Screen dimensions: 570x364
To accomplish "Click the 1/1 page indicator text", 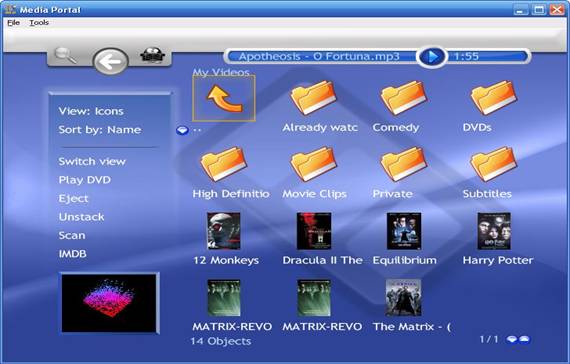I will coord(489,339).
